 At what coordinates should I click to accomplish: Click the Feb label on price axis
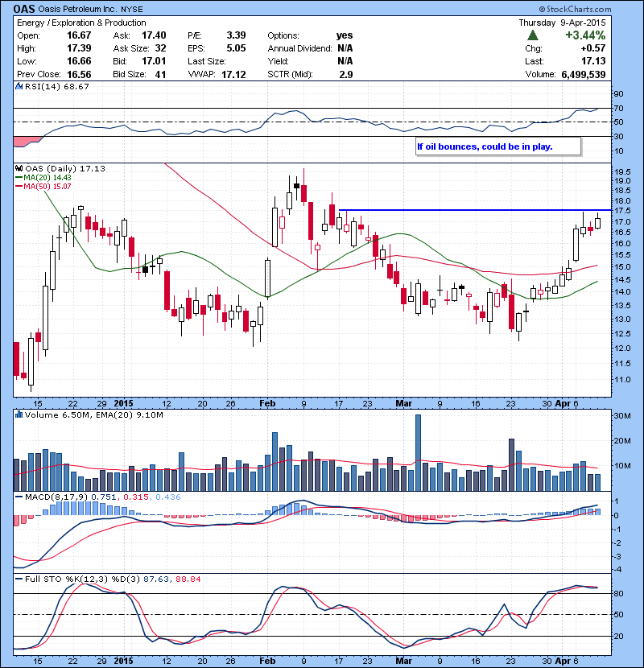267,403
